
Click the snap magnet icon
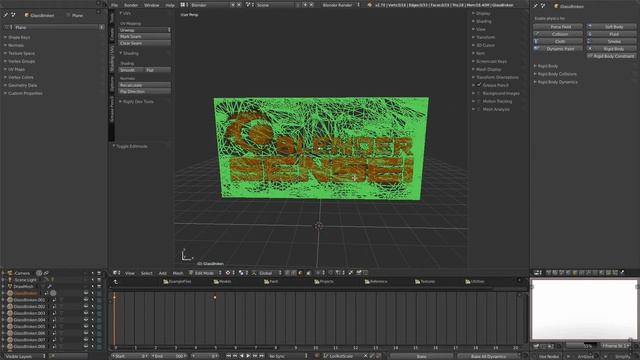[x=331, y=273]
